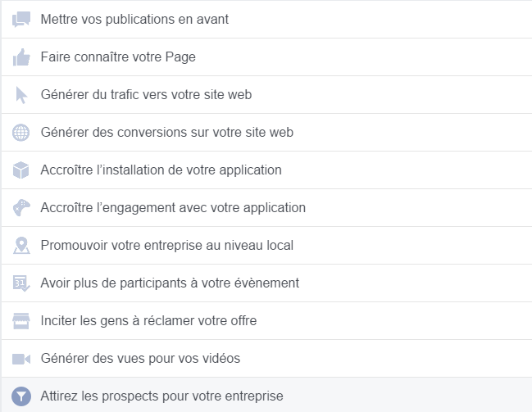Click the video camera icon for video views
The width and height of the screenshot is (532, 412).
(21, 358)
